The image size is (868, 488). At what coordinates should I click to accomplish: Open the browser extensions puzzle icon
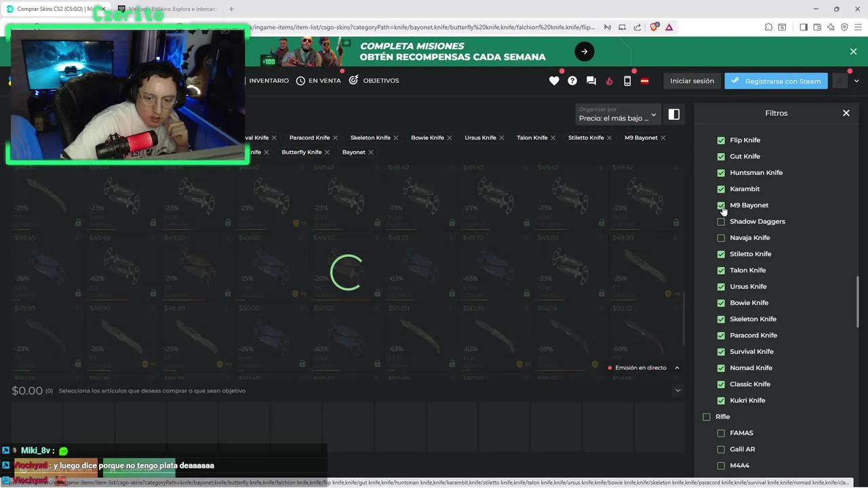pos(768,27)
